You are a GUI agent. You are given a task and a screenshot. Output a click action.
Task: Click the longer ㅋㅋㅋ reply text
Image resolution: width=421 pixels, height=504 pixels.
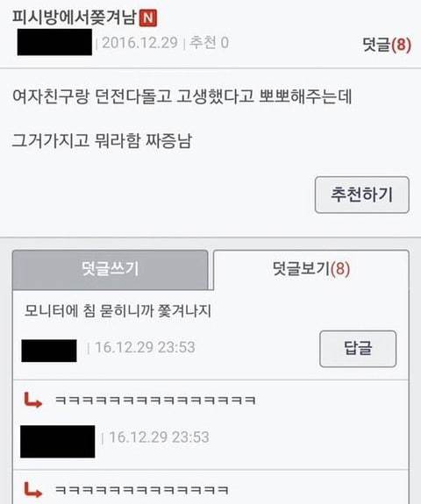point(155,401)
